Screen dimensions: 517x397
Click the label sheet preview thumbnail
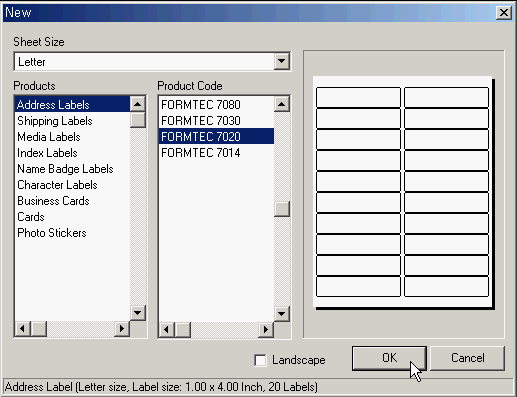pos(403,193)
